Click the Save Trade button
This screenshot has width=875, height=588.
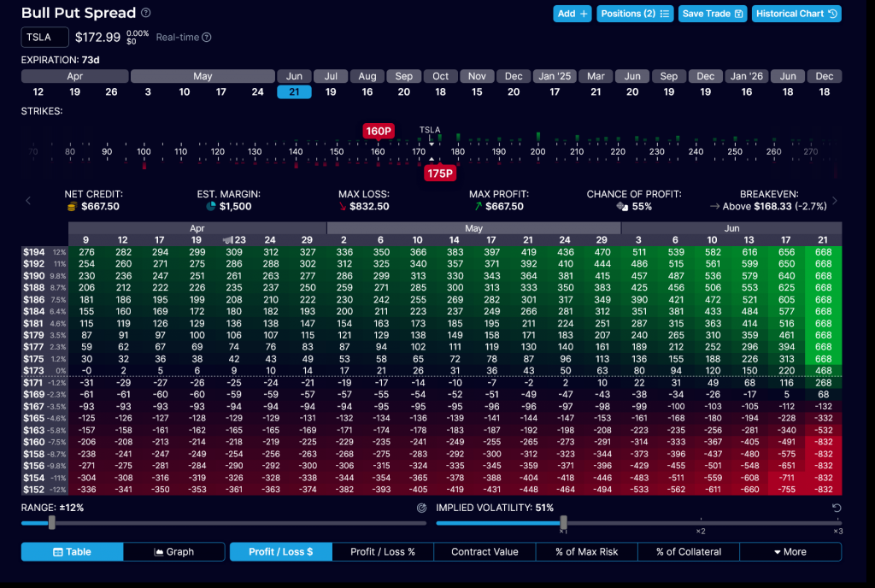click(713, 14)
